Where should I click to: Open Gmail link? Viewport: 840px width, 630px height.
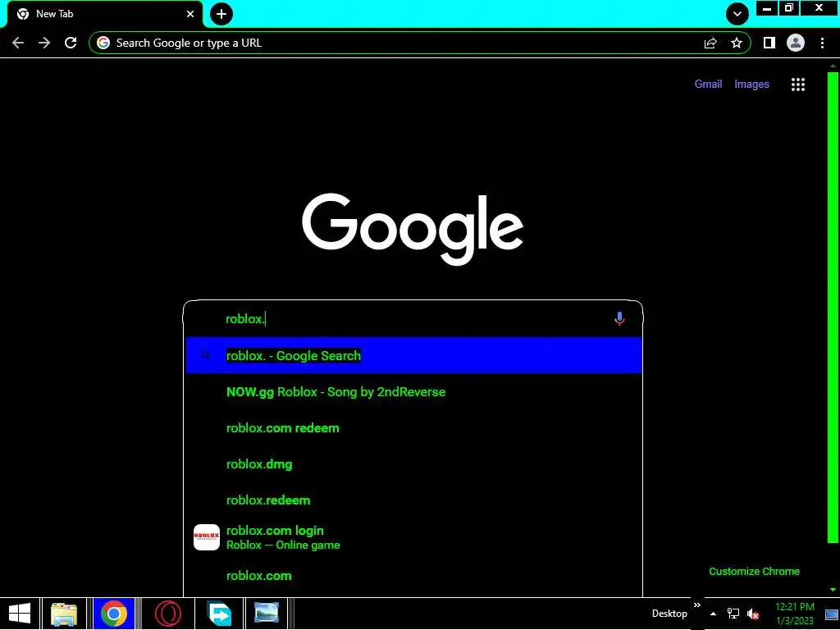(708, 84)
